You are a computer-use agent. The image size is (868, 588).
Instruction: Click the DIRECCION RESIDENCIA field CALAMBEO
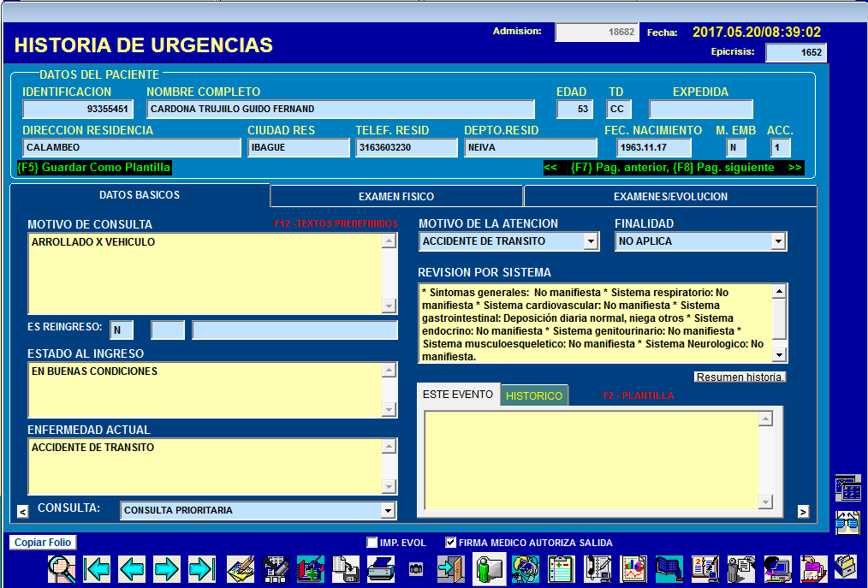tap(132, 148)
